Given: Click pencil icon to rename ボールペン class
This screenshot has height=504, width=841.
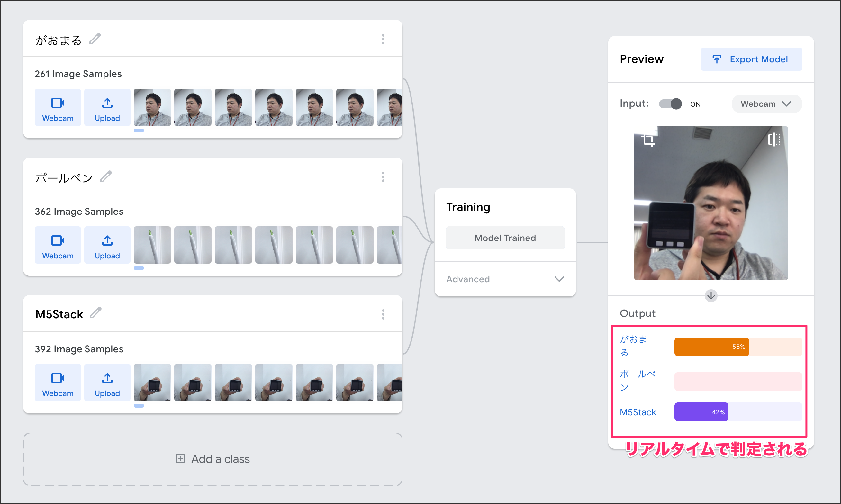Looking at the screenshot, I should click(106, 176).
